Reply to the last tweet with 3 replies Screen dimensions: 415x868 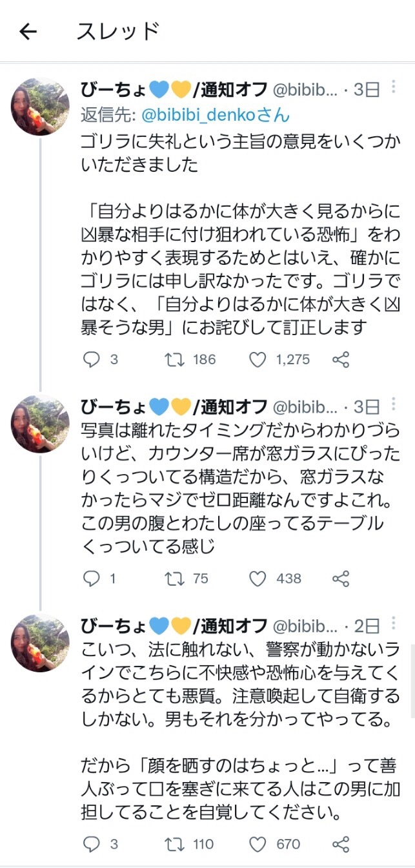[x=92, y=844]
